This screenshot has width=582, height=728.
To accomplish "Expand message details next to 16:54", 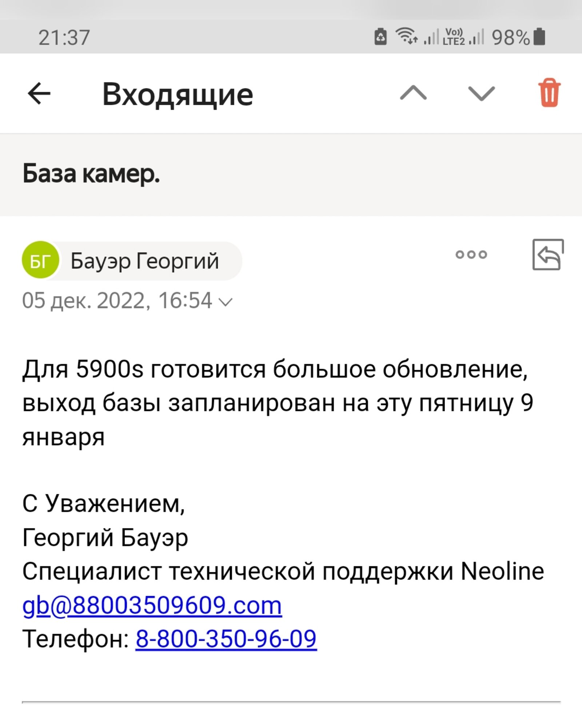I will coord(226,302).
